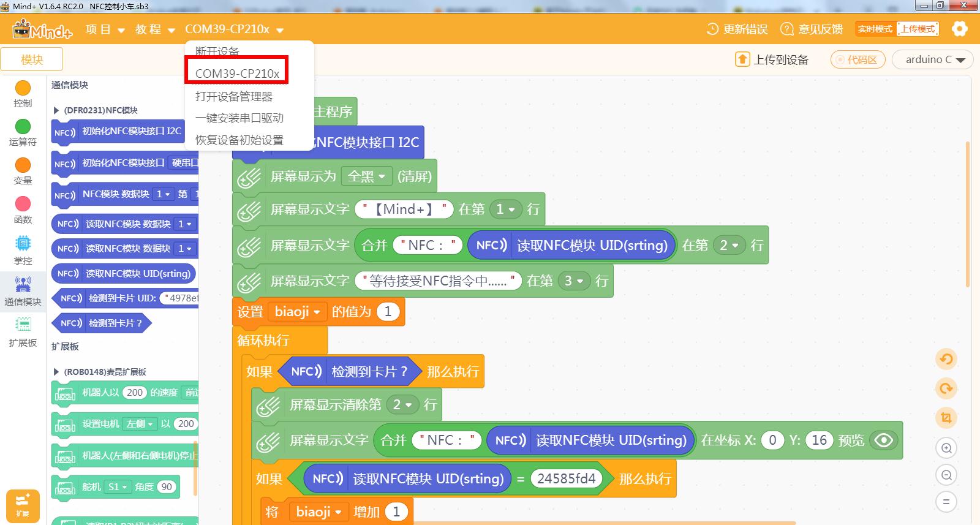
Task: Edit the servo angle value 90
Action: (x=167, y=487)
